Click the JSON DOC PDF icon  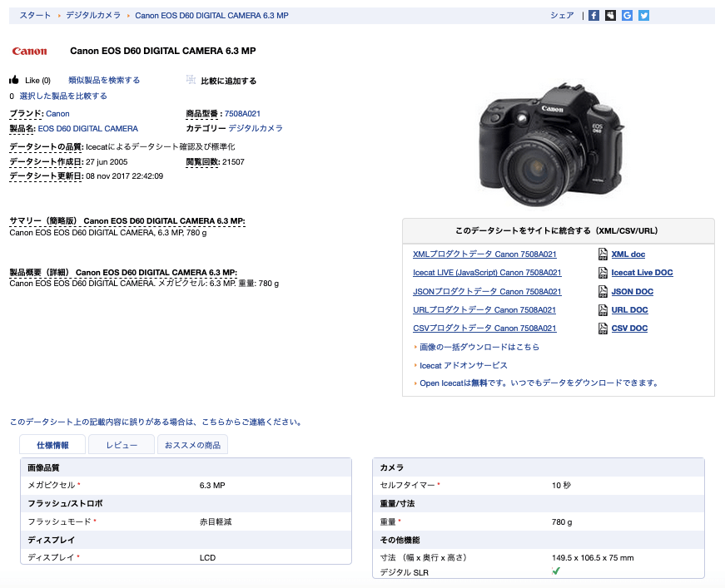[603, 292]
